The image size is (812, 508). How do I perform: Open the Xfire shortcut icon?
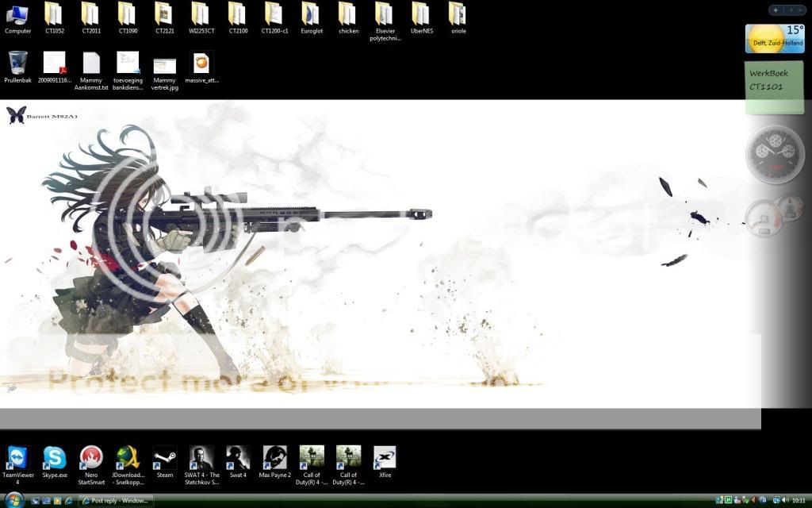[385, 460]
